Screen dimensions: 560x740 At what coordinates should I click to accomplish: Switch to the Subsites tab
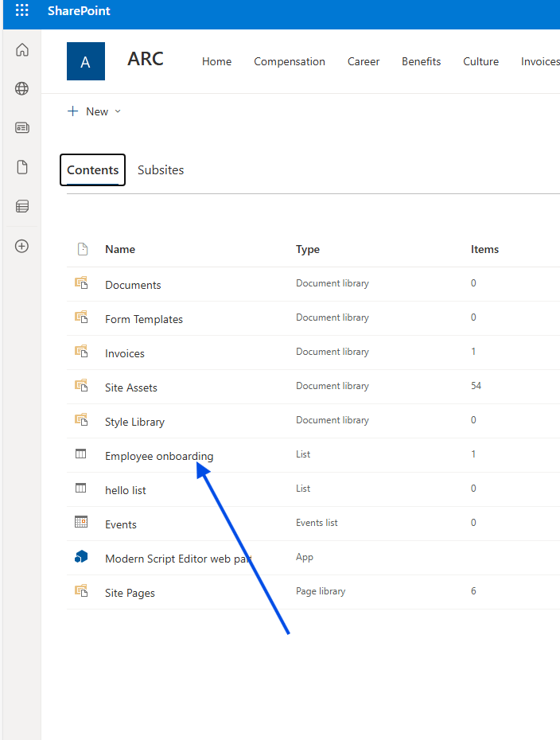161,170
